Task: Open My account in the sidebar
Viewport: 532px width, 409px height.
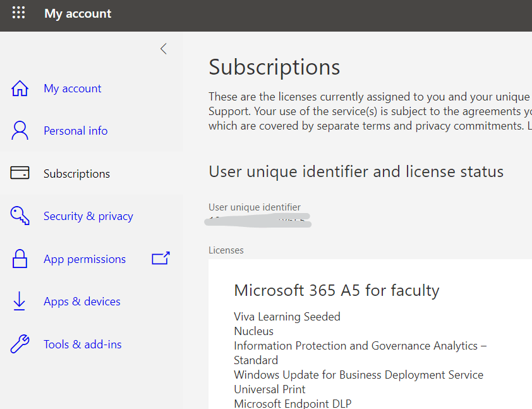Action: tap(72, 89)
